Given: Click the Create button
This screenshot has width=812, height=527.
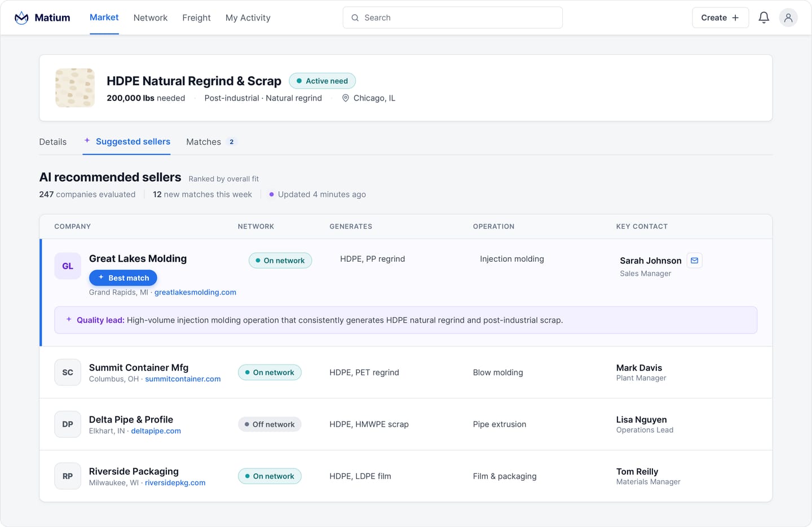Looking at the screenshot, I should (x=721, y=18).
